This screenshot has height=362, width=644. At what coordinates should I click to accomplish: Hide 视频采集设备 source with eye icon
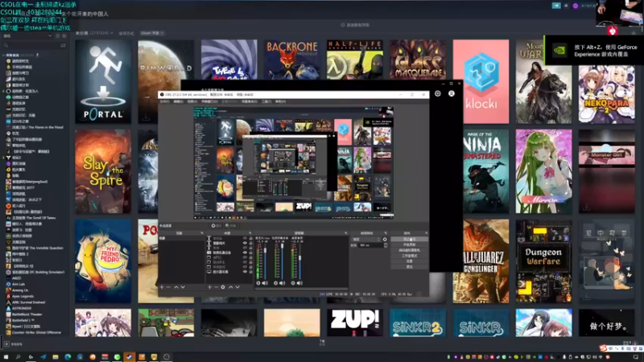[246, 253]
